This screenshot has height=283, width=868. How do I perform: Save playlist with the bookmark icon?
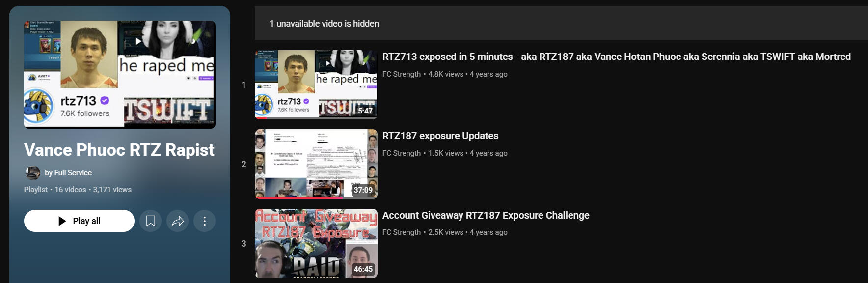[151, 221]
